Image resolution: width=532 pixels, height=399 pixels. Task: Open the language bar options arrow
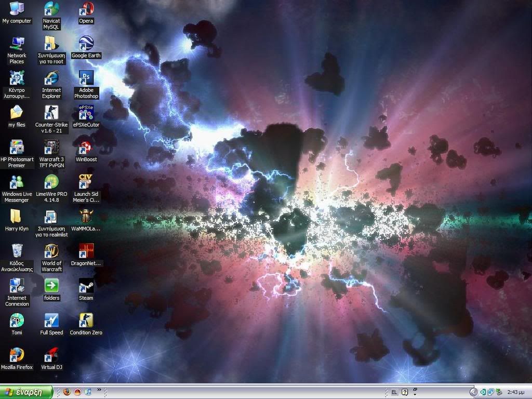415,395
